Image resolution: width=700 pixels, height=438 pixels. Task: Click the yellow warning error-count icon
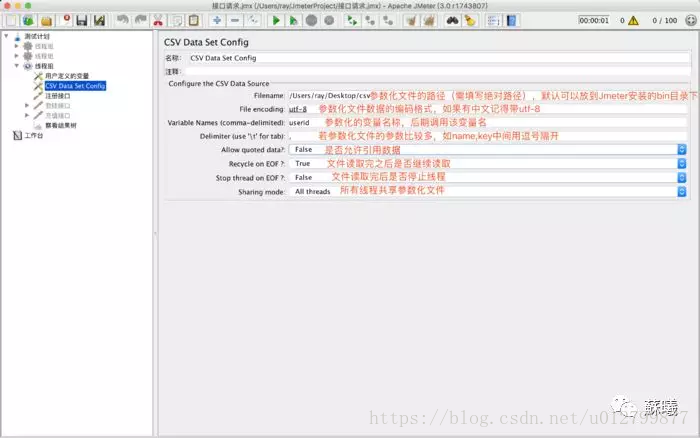pyautogui.click(x=633, y=21)
